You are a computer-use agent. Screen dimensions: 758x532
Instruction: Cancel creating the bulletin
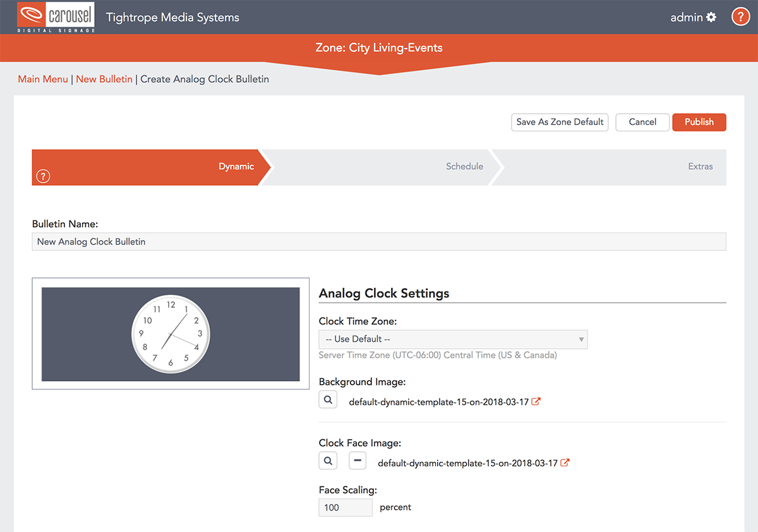(642, 122)
